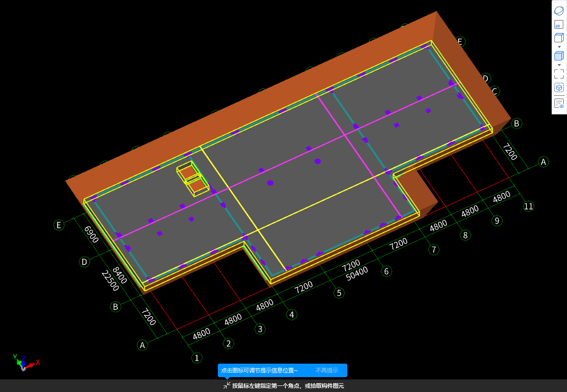This screenshot has height=392, width=567.
Task: Click grid axis bubble 11
Action: tap(528, 206)
